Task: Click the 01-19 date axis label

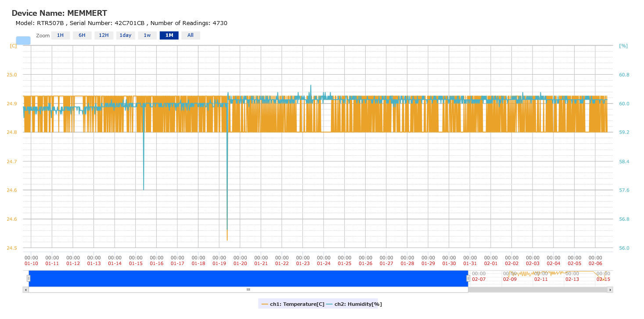Action: pyautogui.click(x=219, y=264)
